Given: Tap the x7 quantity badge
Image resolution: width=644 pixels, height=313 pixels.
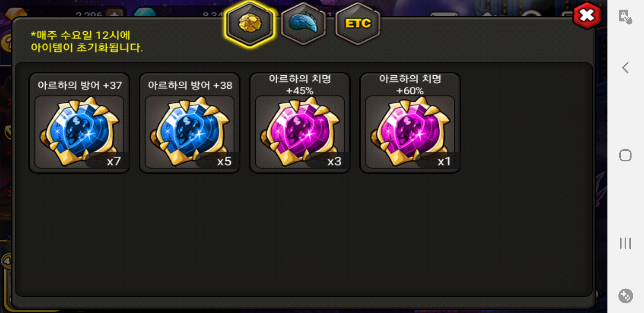Looking at the screenshot, I should (113, 161).
